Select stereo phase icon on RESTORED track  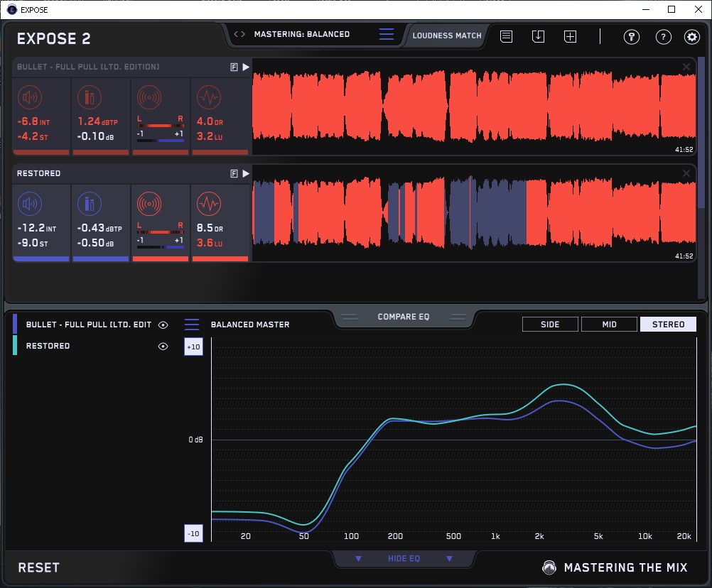tap(149, 205)
